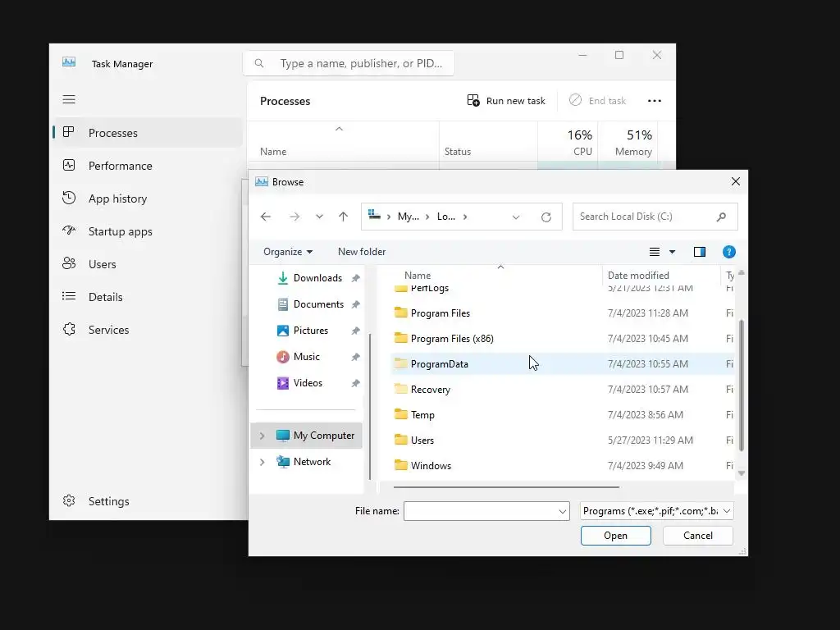Open the view options dropdown arrow

pos(673,252)
